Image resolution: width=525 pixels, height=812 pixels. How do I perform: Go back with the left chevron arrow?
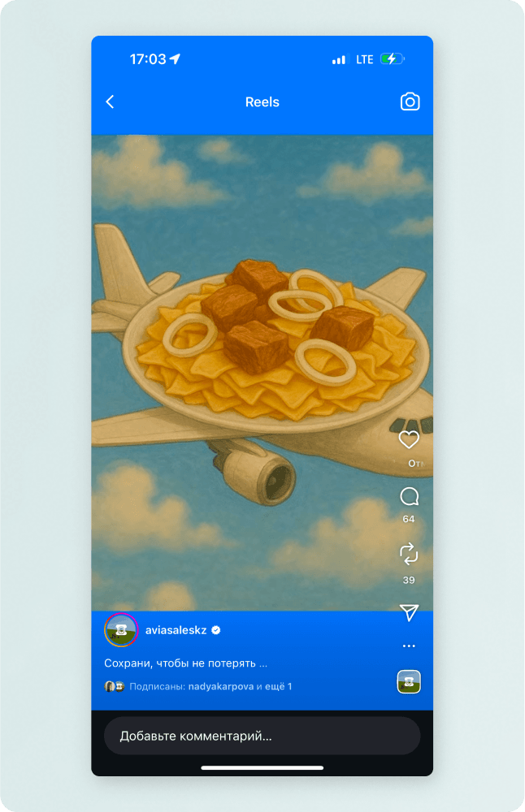point(110,102)
